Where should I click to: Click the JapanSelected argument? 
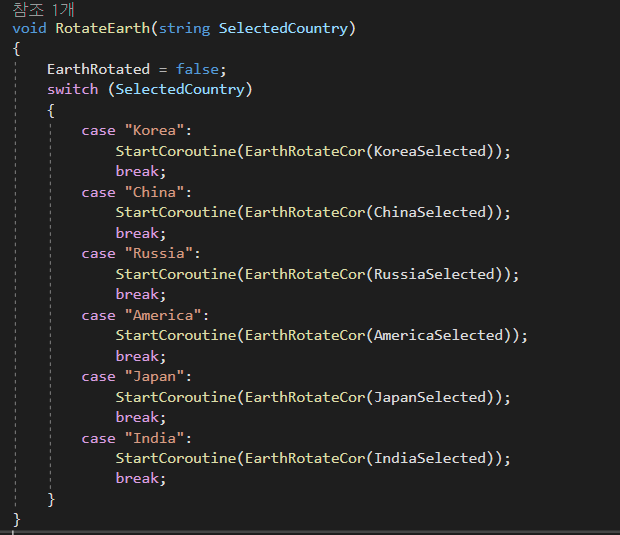(x=430, y=397)
